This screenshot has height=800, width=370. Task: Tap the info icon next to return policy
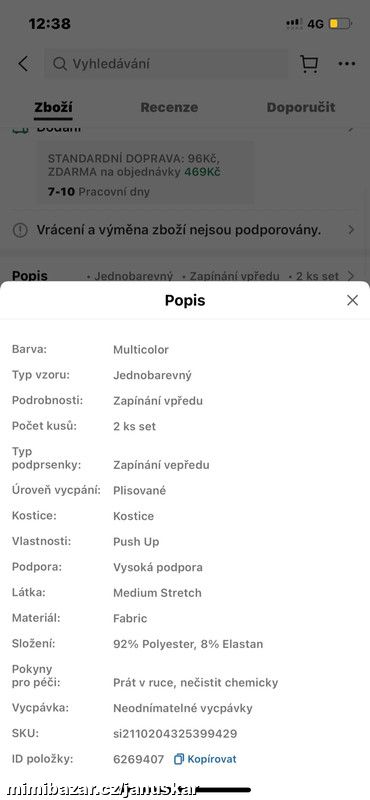pyautogui.click(x=20, y=231)
